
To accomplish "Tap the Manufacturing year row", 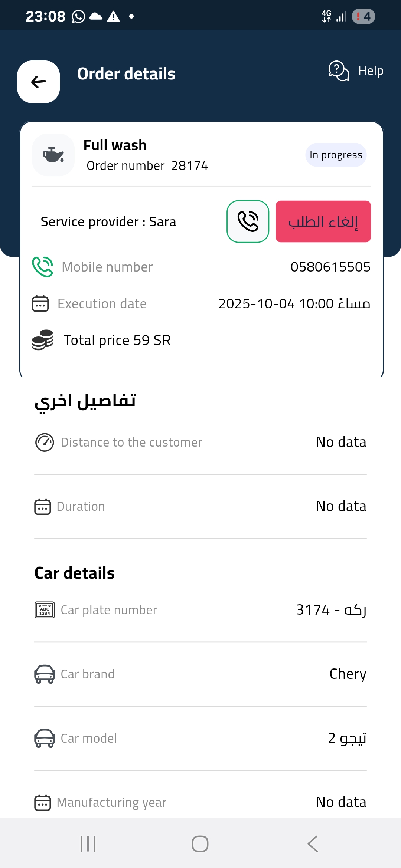I will coord(200,802).
